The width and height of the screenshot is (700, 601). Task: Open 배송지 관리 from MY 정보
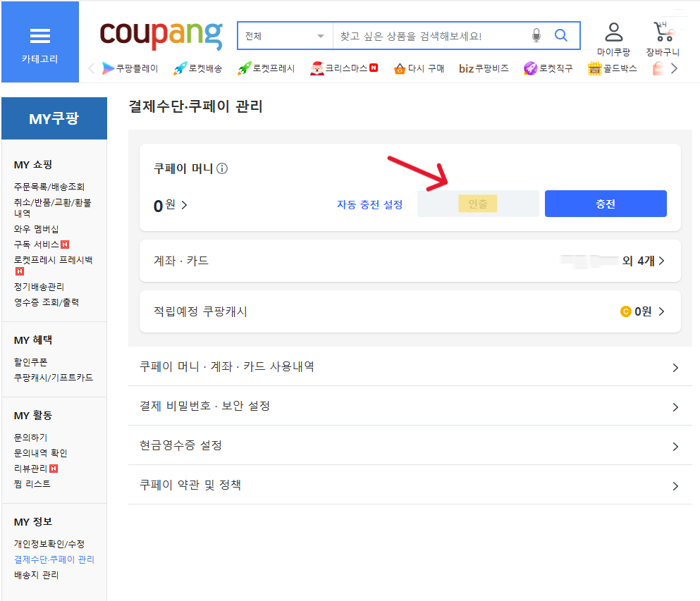tap(35, 574)
